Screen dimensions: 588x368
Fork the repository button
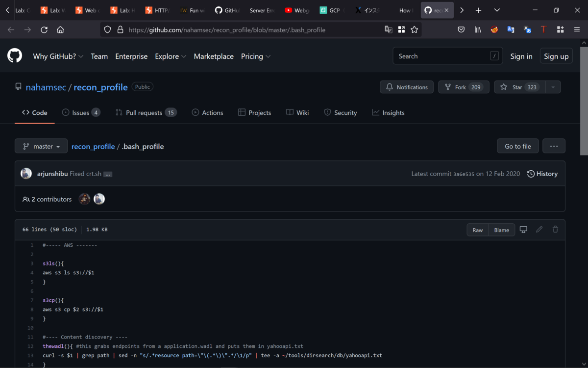click(x=464, y=87)
